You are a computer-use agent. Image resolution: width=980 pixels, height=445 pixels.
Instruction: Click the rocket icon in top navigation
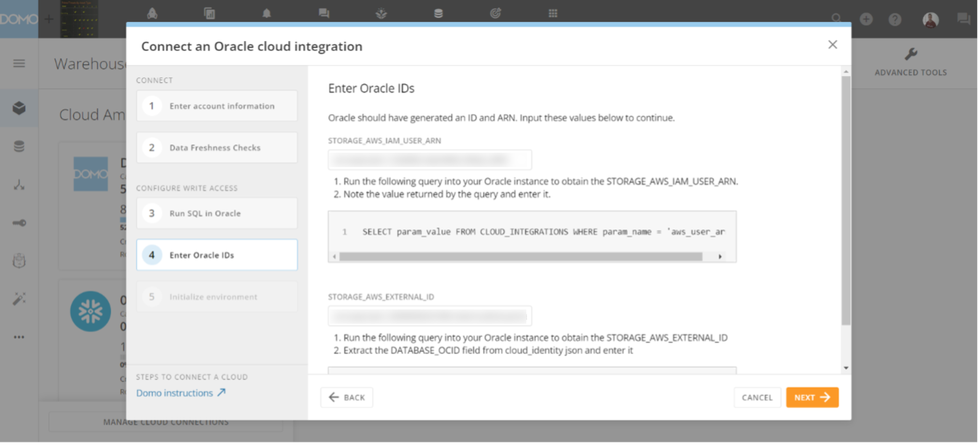[152, 14]
